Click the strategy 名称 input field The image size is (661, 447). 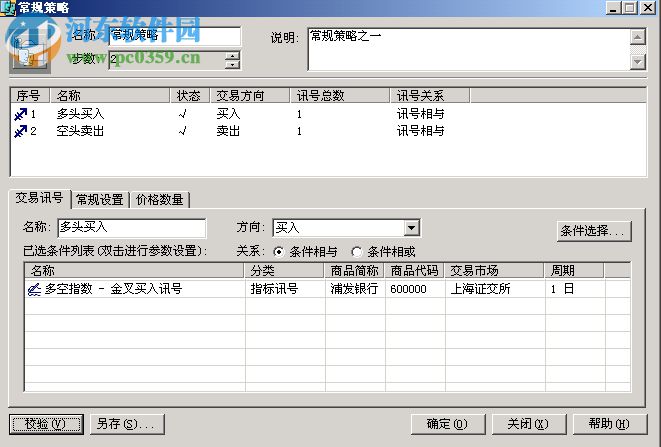tap(175, 36)
